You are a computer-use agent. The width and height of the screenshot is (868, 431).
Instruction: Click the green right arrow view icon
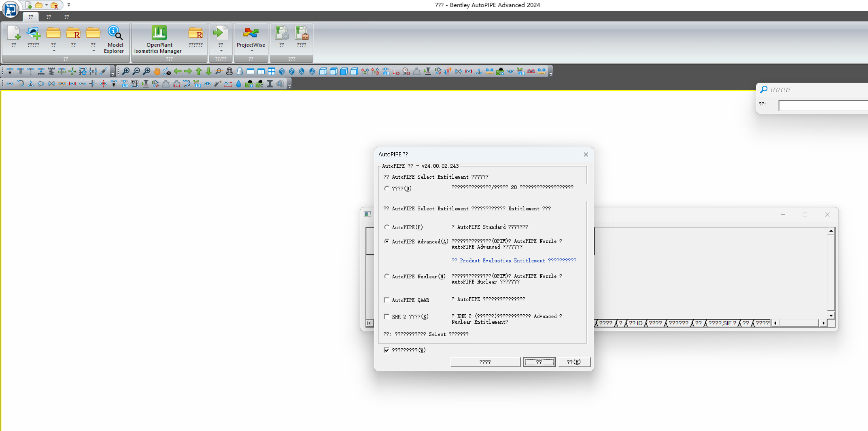(x=188, y=71)
